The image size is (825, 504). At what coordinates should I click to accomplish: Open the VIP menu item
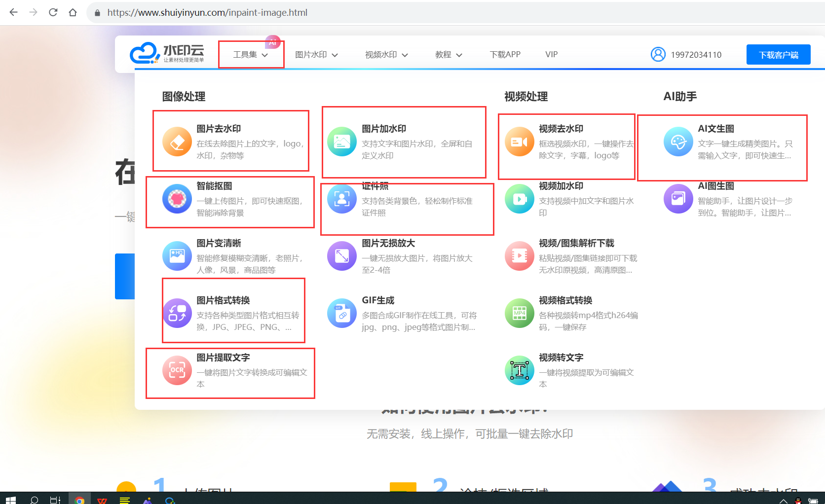(x=552, y=55)
